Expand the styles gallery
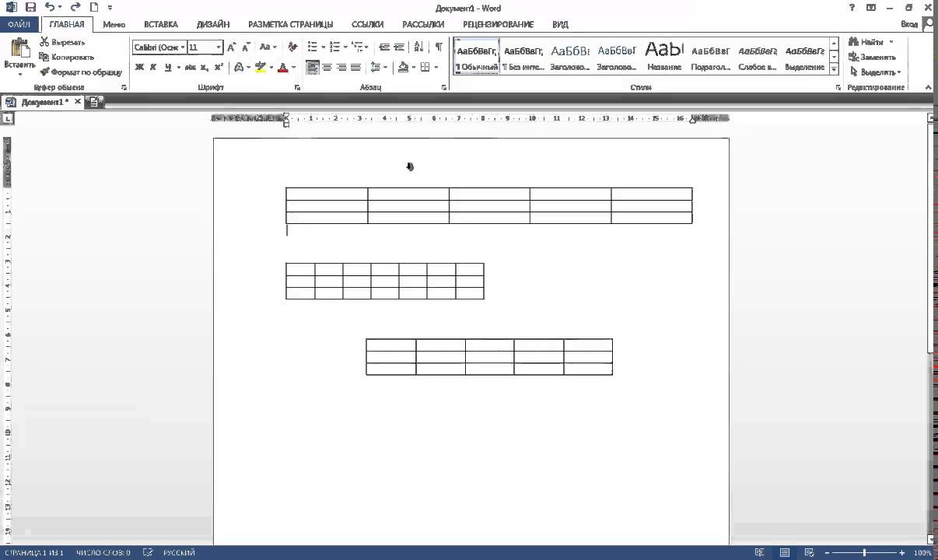Screen dimensions: 938x560 [x=834, y=69]
